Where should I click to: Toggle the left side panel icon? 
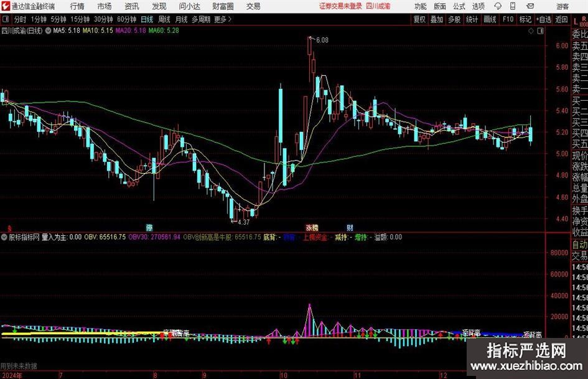point(6,19)
